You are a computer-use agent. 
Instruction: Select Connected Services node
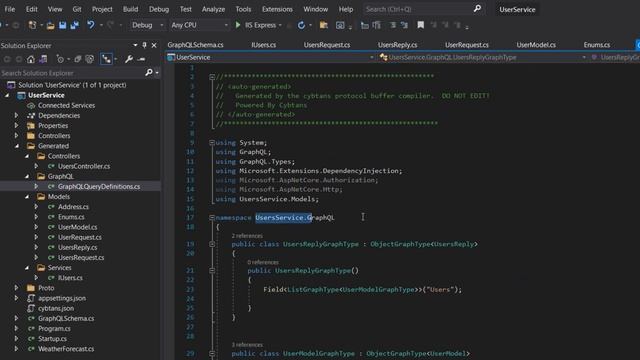[66, 105]
